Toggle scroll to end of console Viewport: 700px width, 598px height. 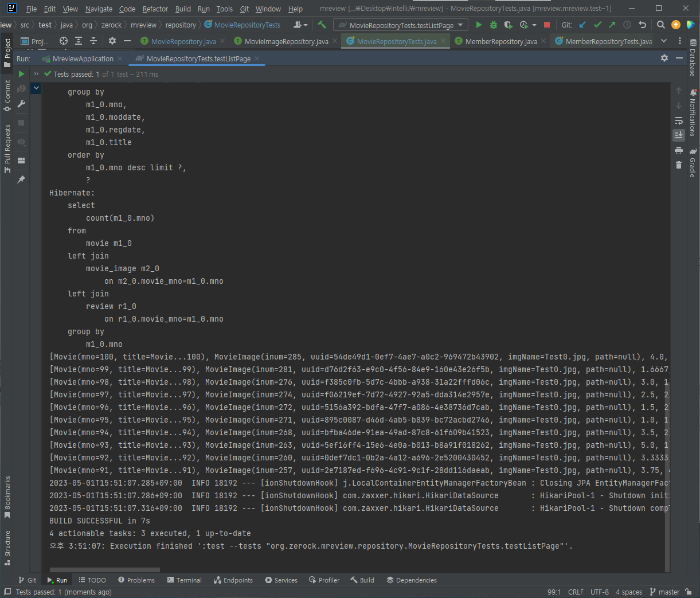click(x=679, y=135)
